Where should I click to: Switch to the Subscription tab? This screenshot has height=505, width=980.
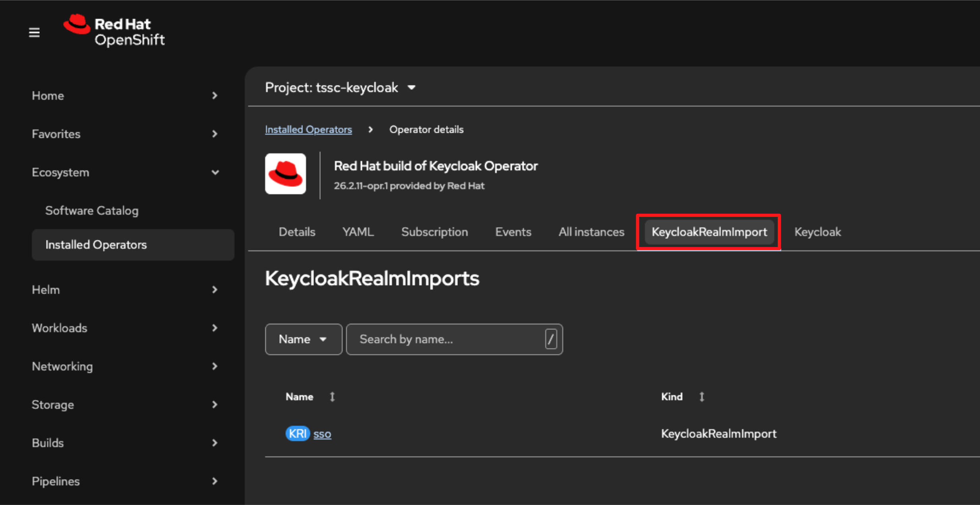click(x=434, y=232)
